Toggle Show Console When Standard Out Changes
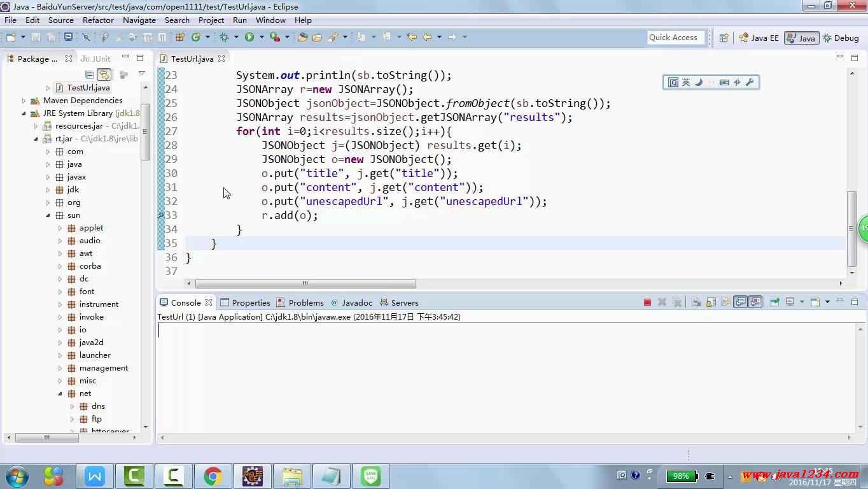Screen dimensions: 868x489 tap(740, 302)
